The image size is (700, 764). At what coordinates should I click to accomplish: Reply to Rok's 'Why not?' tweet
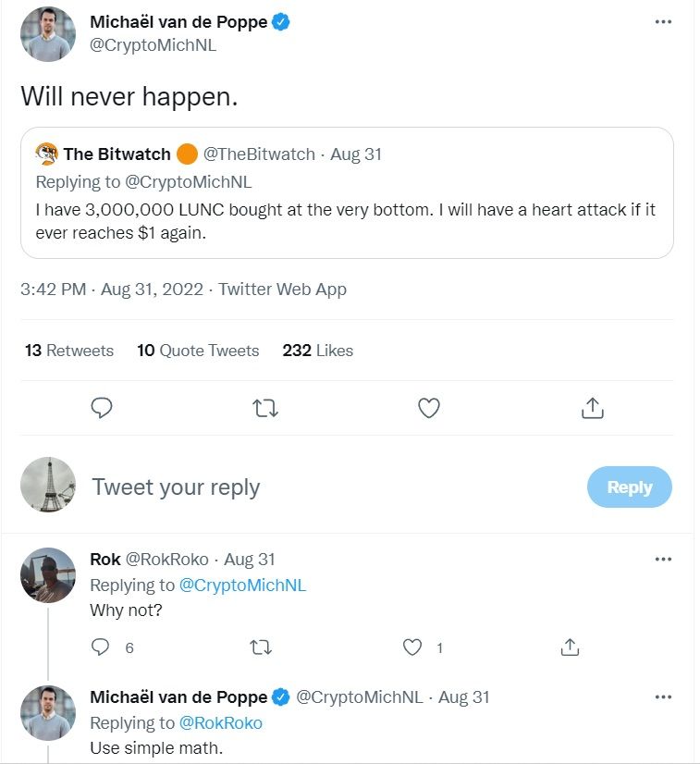click(101, 647)
